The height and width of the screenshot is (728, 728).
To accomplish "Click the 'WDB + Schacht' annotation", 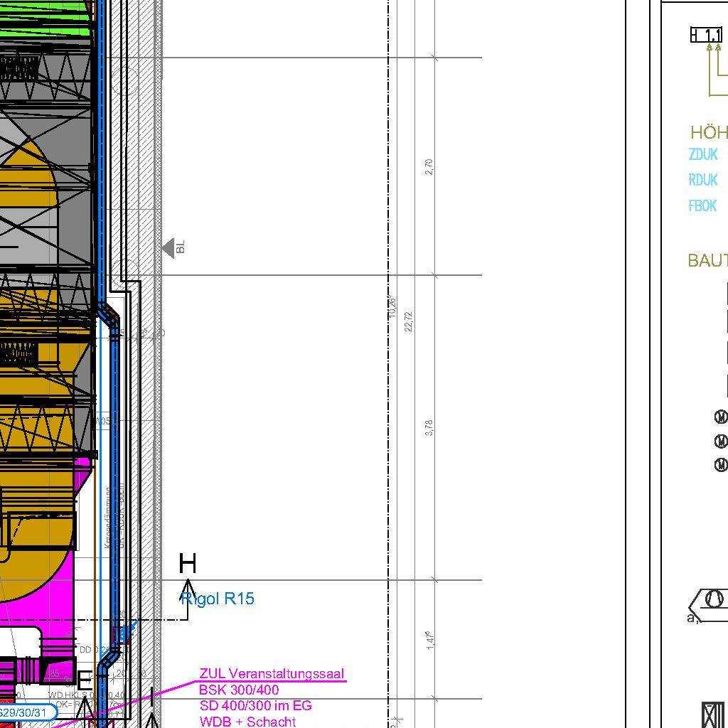I will tap(247, 722).
